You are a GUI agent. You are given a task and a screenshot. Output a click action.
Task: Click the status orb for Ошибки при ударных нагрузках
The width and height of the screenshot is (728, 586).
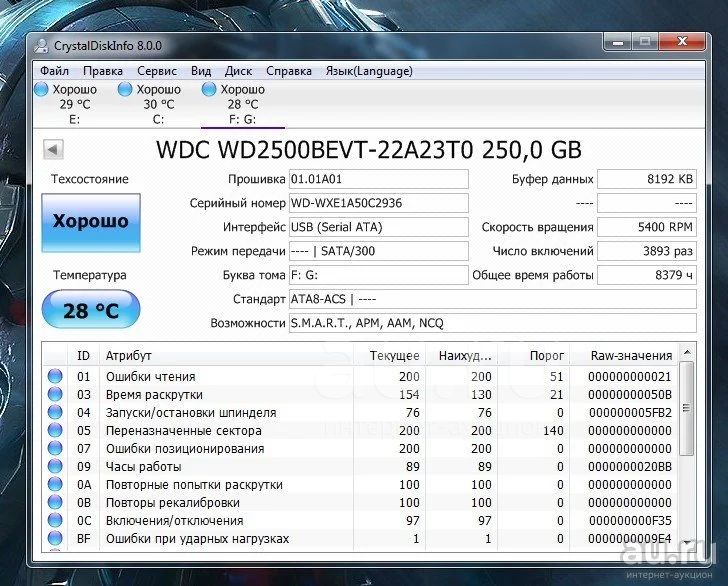(x=55, y=539)
